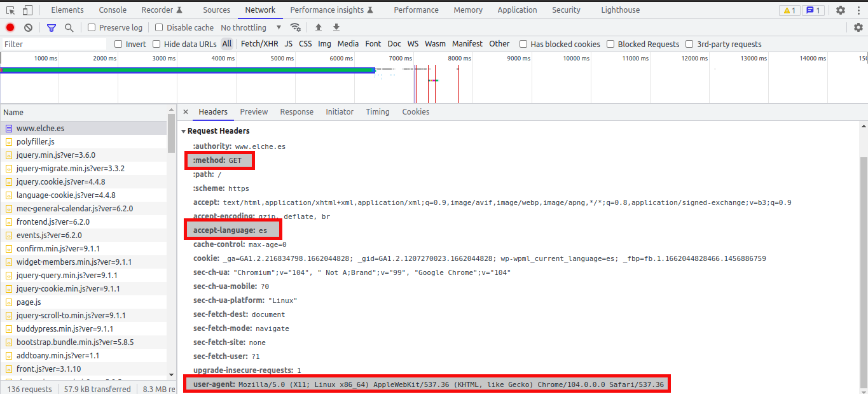Stop recording network log

[10, 27]
